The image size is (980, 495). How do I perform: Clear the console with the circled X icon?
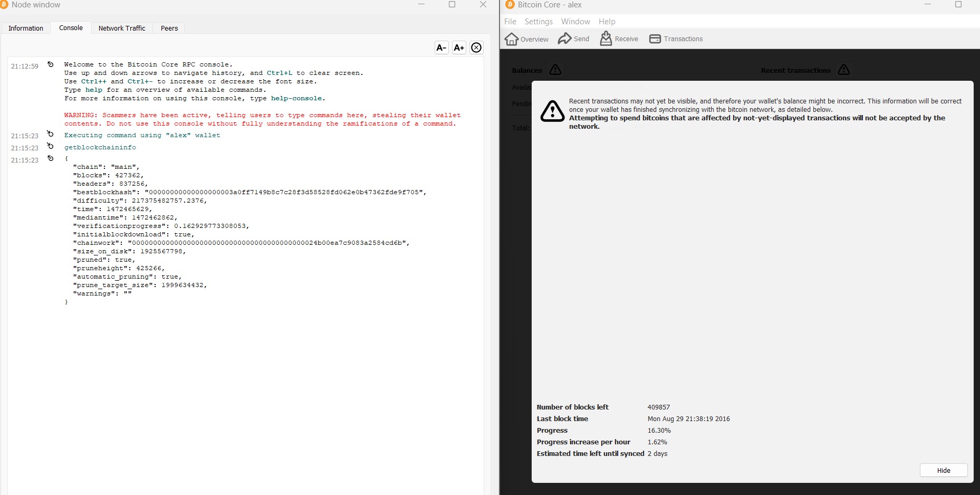click(x=476, y=47)
